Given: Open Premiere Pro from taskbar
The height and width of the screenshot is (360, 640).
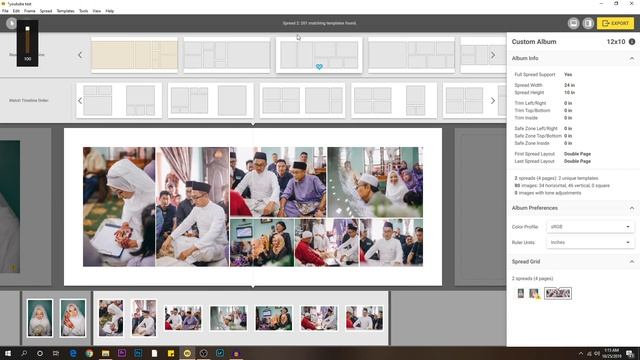Looking at the screenshot, I should 122,353.
